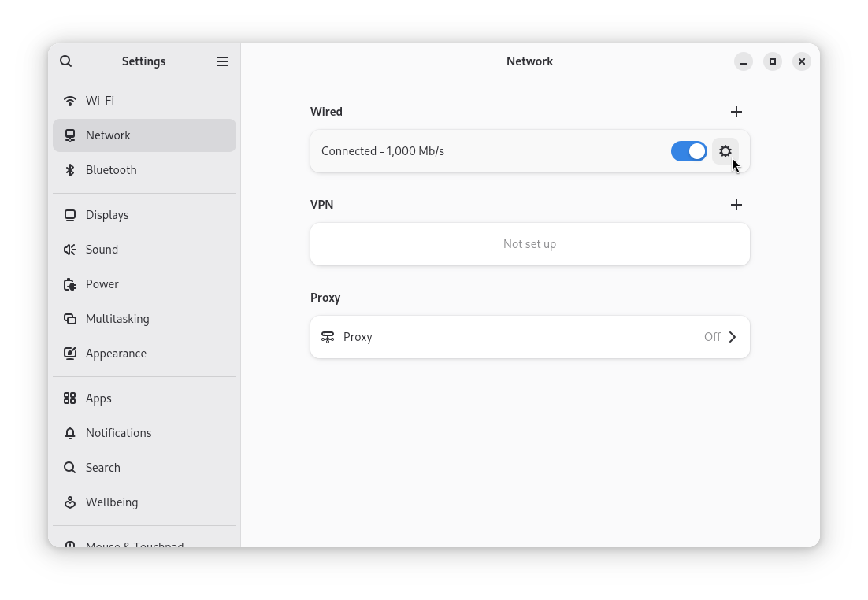Open the Apps section
Viewport: 868px width, 600px height.
click(x=98, y=398)
